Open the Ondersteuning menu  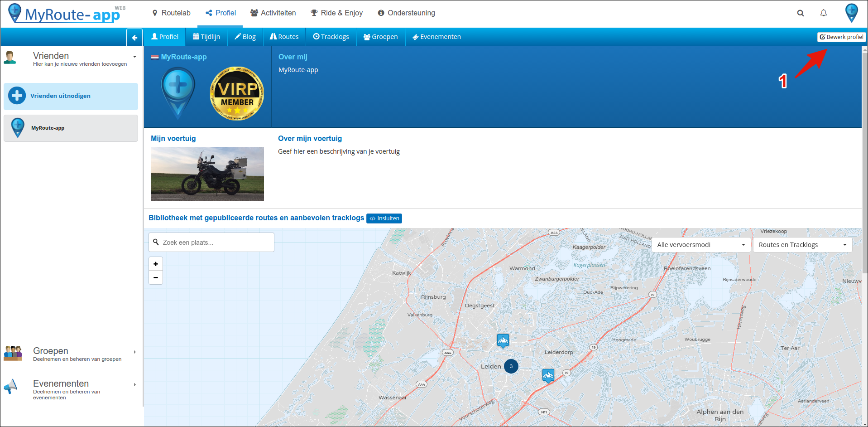pyautogui.click(x=406, y=13)
